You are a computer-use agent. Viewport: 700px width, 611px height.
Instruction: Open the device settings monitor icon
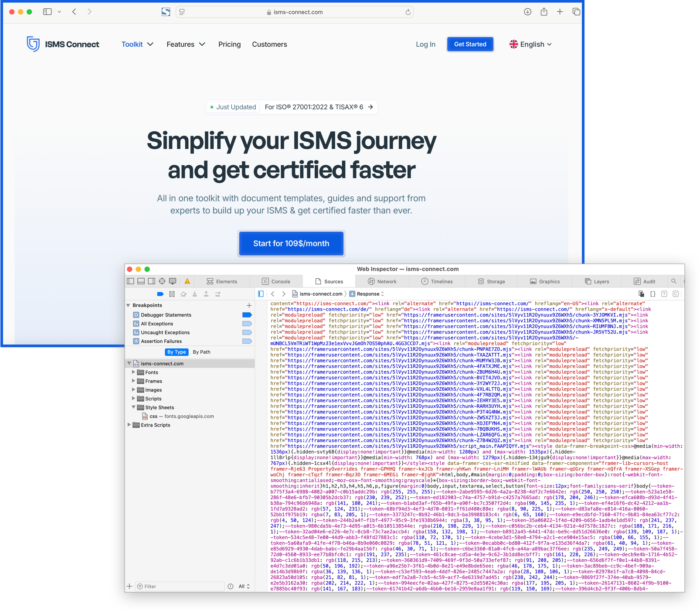coord(173,281)
